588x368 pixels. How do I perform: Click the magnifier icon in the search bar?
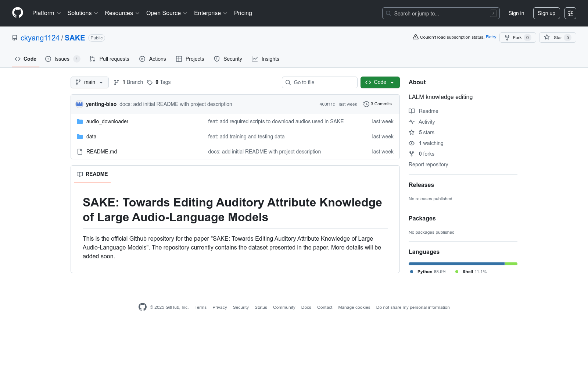click(x=388, y=13)
